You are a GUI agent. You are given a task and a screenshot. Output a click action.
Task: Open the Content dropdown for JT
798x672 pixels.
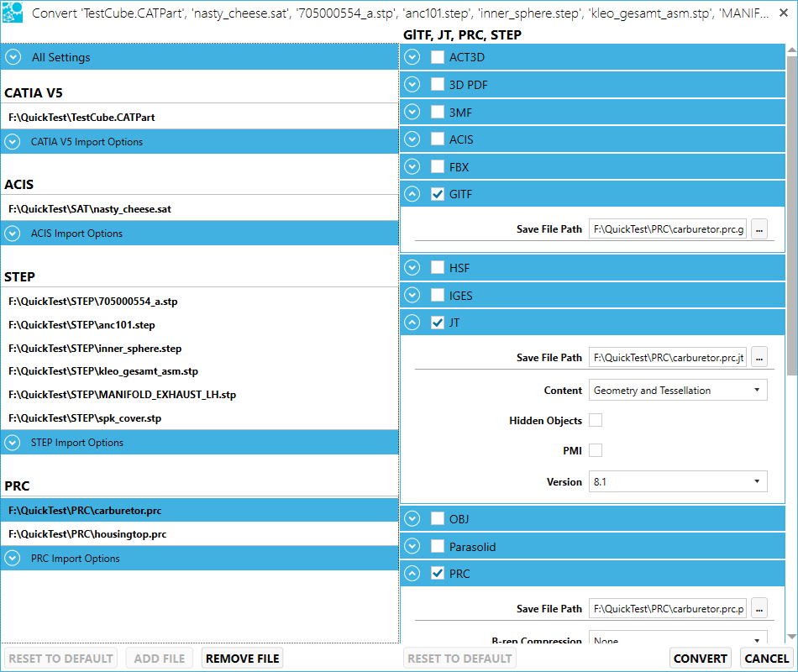(x=677, y=390)
